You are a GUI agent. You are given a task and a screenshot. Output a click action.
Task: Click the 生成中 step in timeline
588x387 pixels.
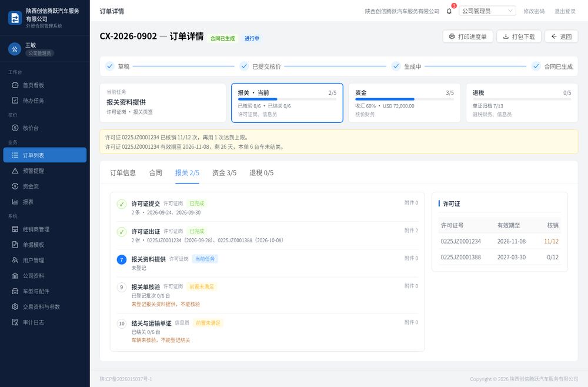[406, 66]
